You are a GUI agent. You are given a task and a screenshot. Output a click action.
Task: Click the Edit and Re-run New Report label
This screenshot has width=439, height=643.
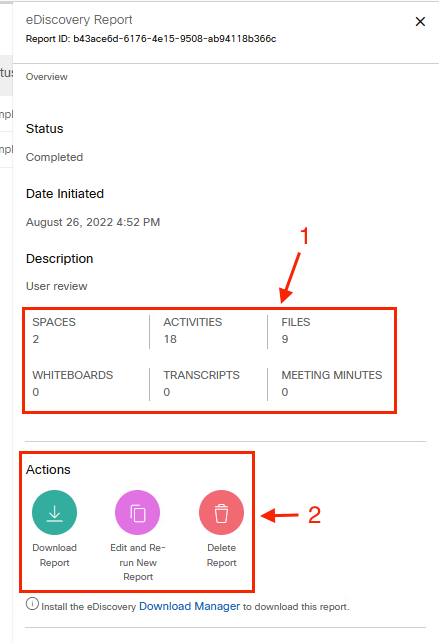coord(138,562)
